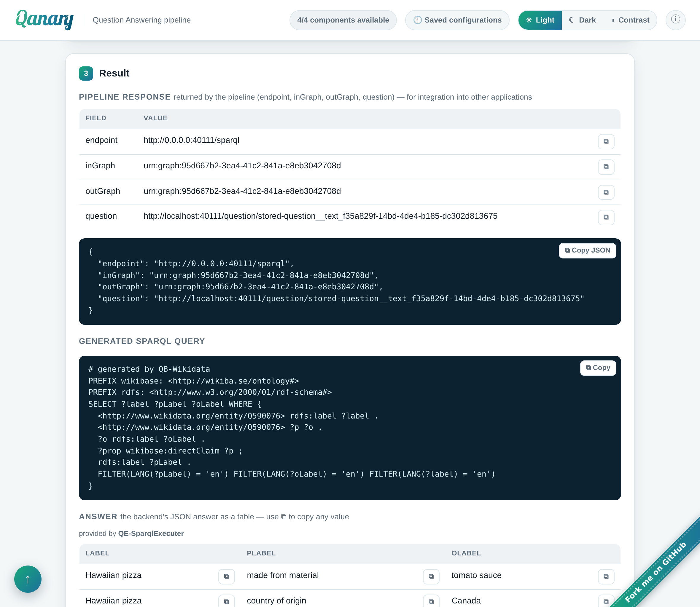Copy the Hawaiian pizza label in the made from material row

[226, 576]
